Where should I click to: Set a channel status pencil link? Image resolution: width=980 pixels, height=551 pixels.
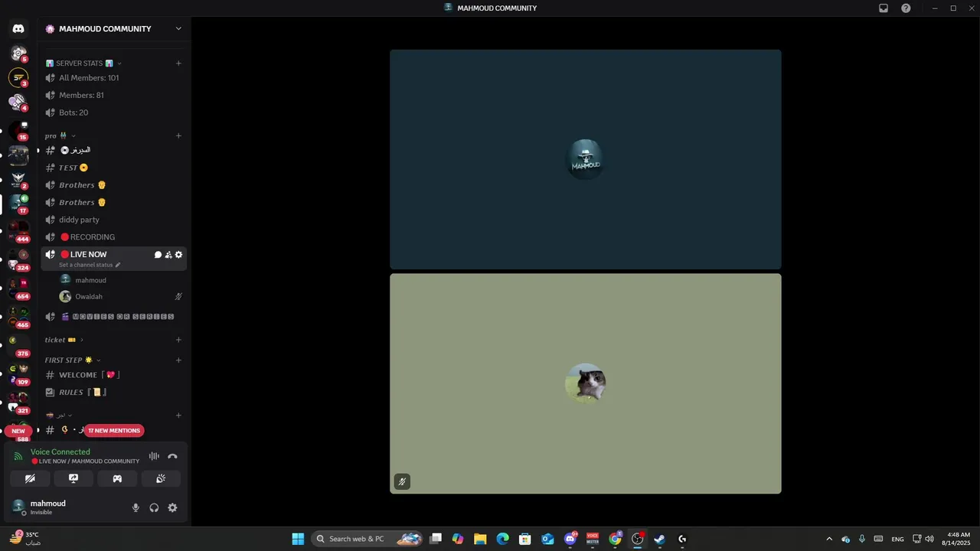(90, 265)
